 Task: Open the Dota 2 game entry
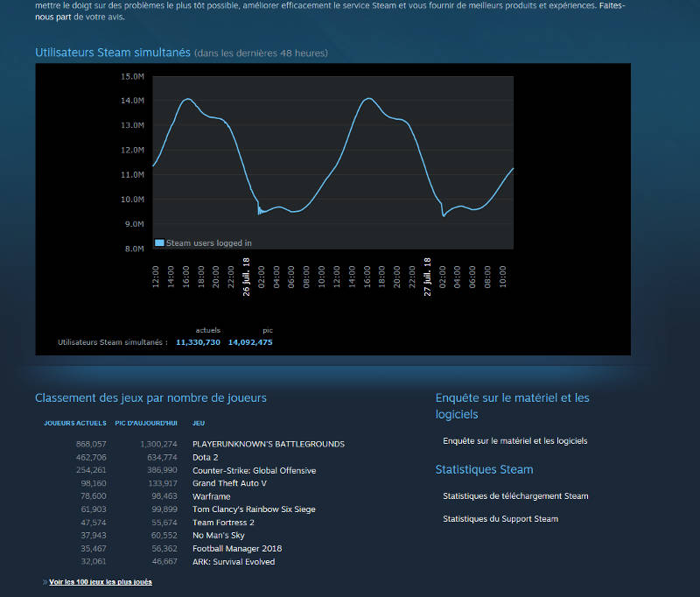[206, 457]
